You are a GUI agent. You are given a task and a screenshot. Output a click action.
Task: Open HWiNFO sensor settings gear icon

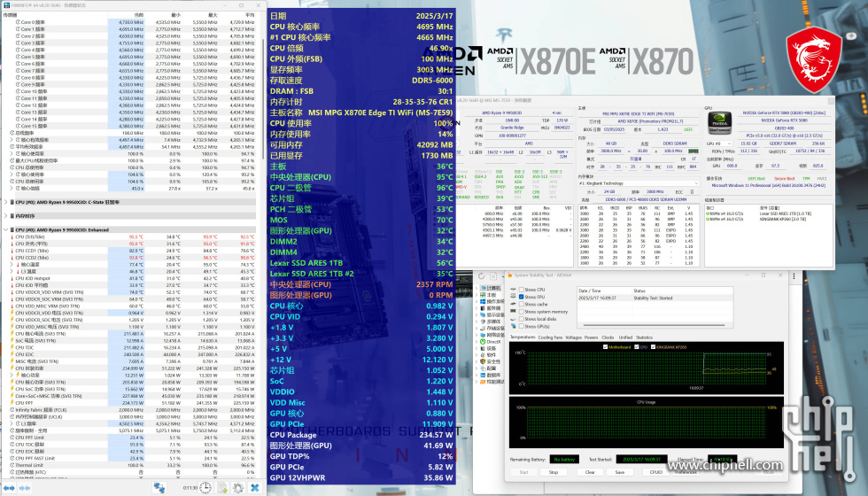pos(238,488)
